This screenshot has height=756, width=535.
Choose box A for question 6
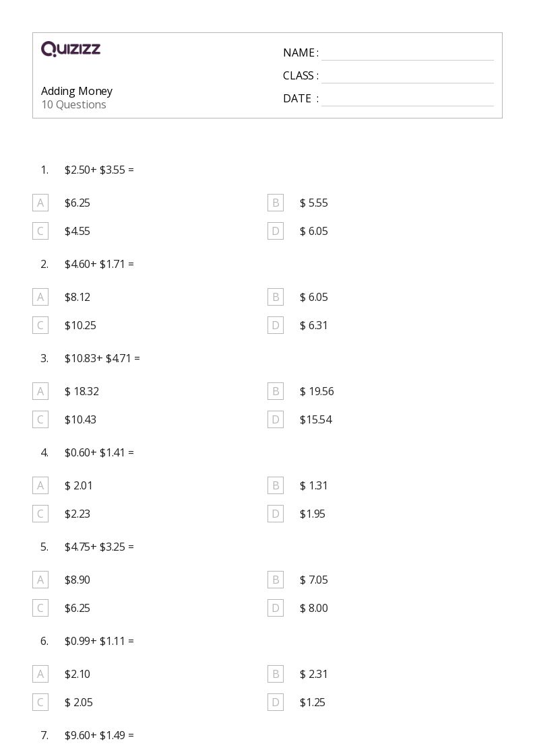(x=40, y=674)
